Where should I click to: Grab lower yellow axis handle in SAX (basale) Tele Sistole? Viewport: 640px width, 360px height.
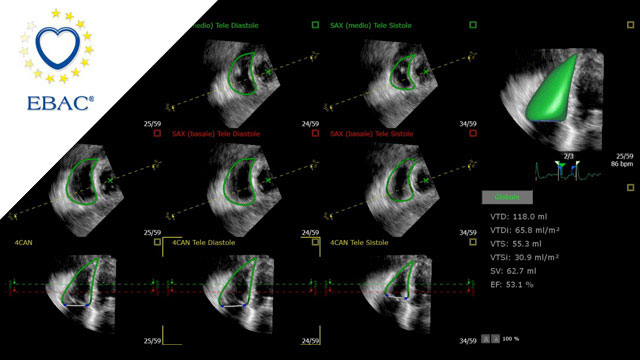tap(328, 216)
